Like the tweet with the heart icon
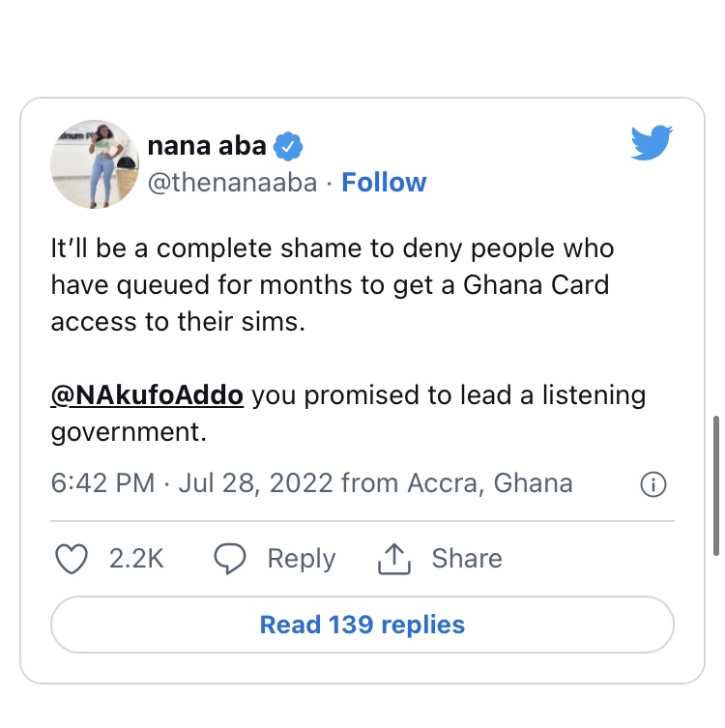This screenshot has width=725, height=728. coord(73,559)
